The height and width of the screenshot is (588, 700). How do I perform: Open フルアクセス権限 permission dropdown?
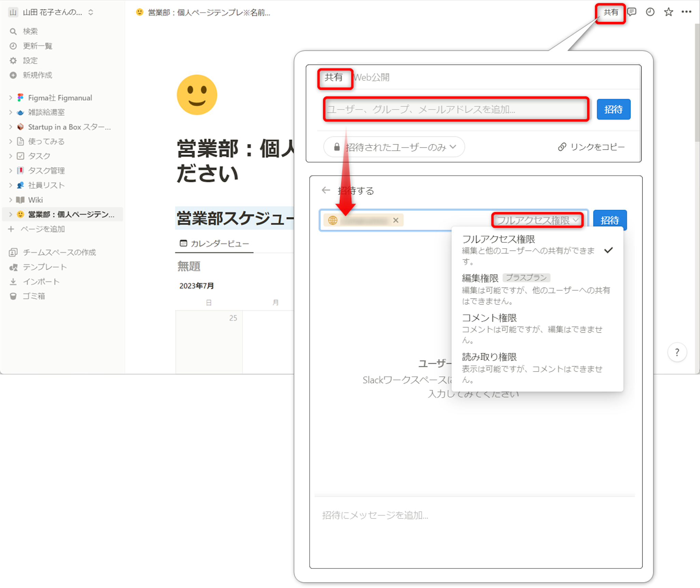click(537, 220)
